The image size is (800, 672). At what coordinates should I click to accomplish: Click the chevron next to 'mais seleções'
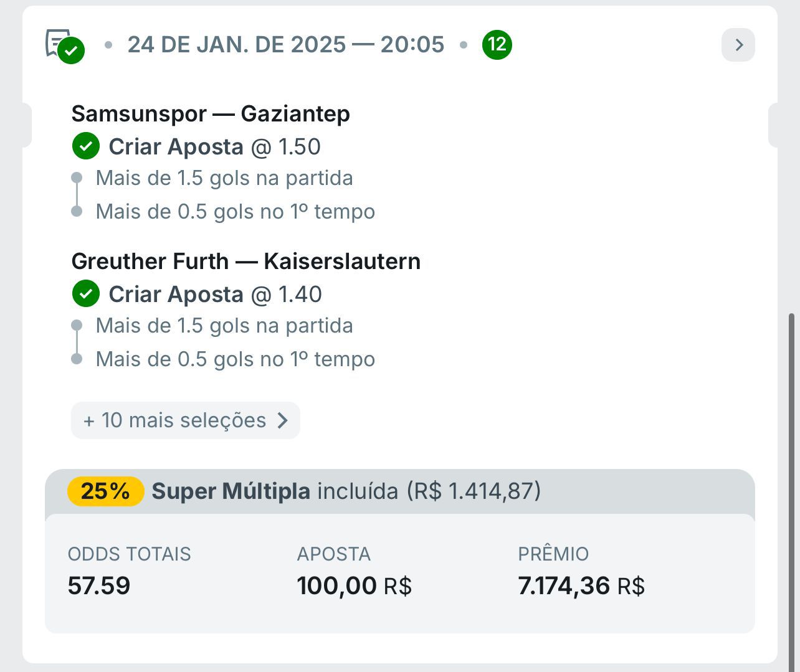click(x=282, y=420)
